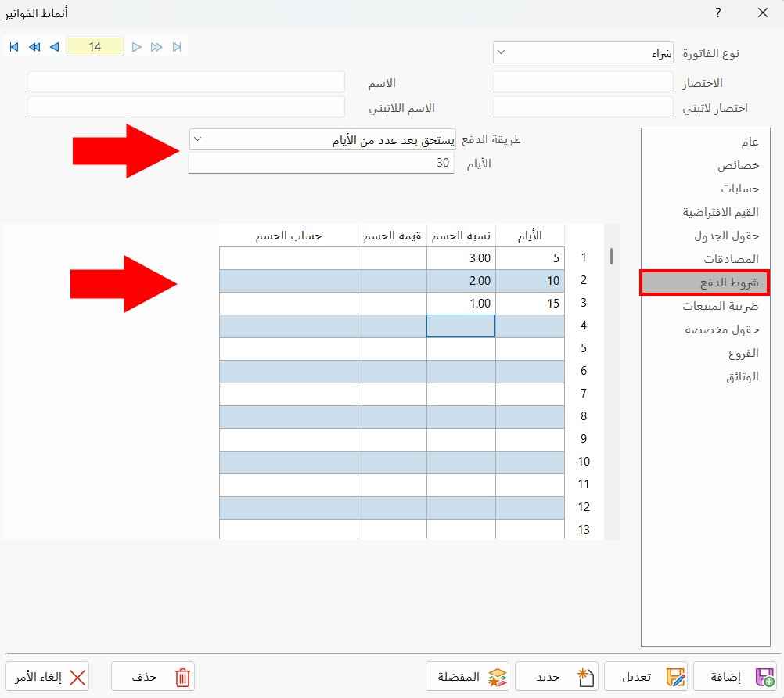
Task: Select the ضريبة المبيعات tab
Action: click(706, 306)
